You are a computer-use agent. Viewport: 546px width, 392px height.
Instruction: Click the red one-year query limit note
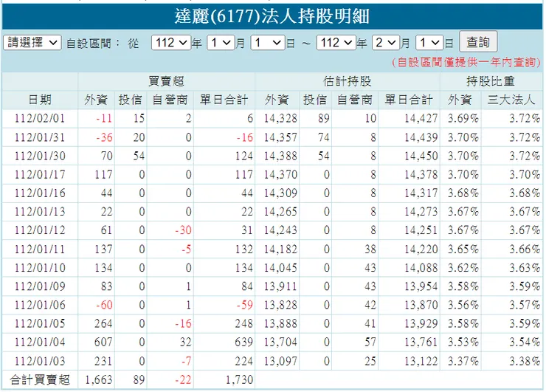coord(466,63)
